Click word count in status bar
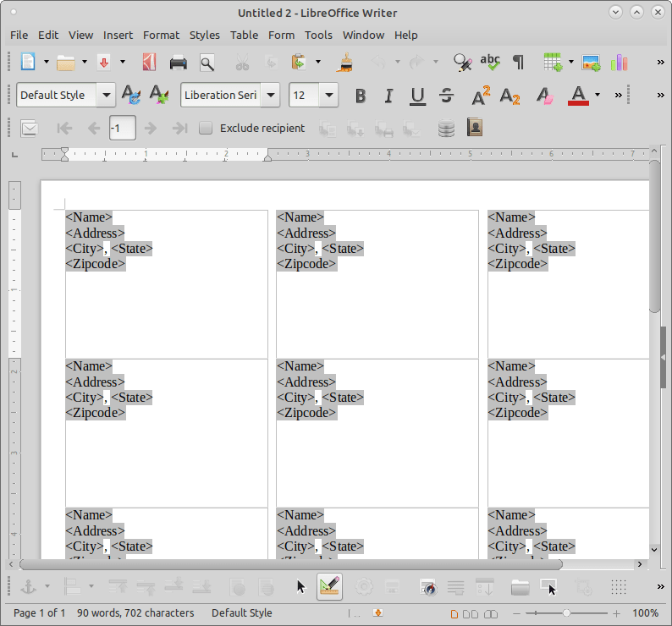This screenshot has height=626, width=672. click(x=135, y=613)
